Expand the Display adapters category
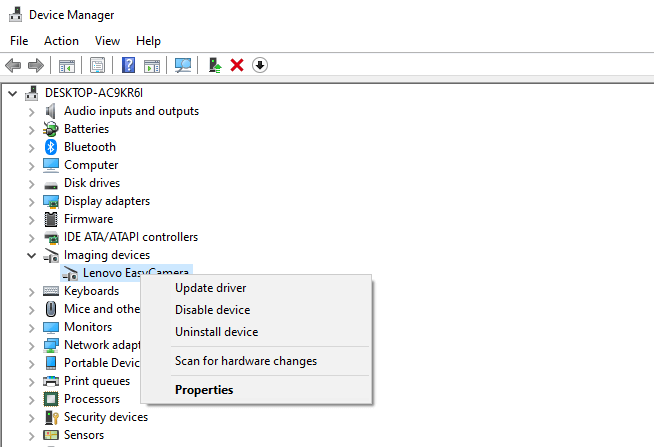654x447 pixels. (31, 201)
